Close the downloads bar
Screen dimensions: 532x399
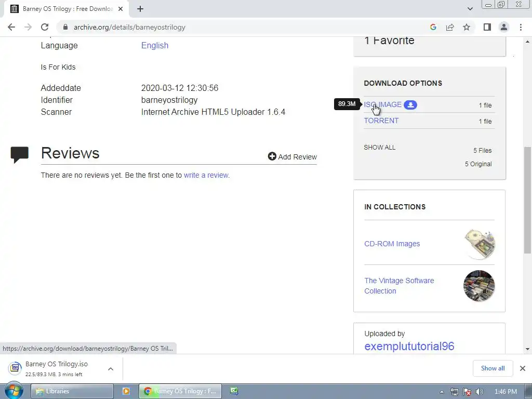pos(523,368)
